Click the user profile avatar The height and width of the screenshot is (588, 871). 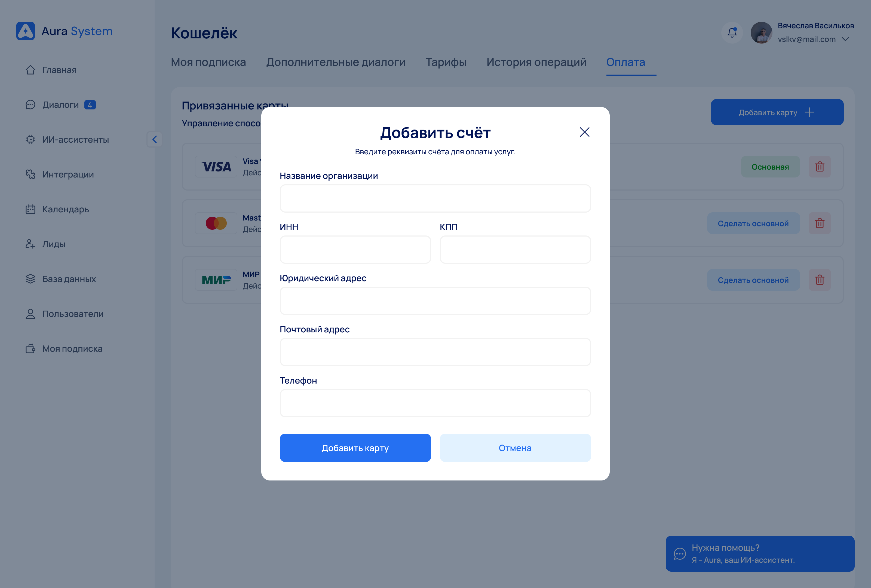(761, 33)
